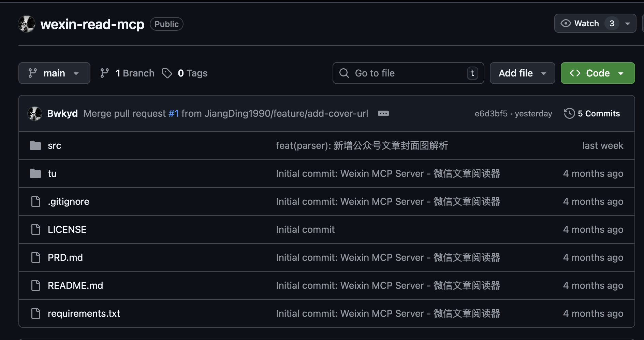
Task: Open the requirements.txt file
Action: point(84,314)
